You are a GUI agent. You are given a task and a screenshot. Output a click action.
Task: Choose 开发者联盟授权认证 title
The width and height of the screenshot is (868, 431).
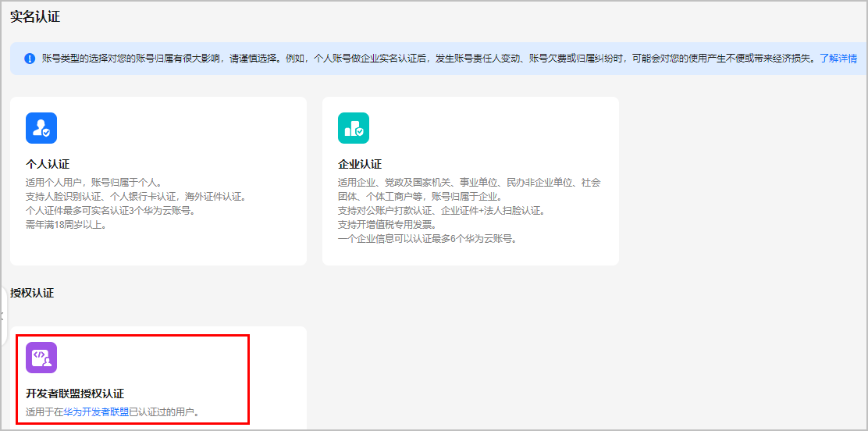pos(75,394)
